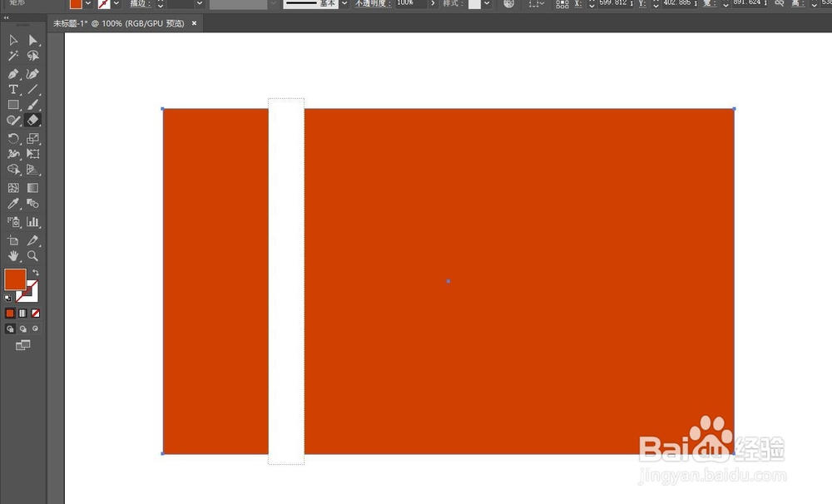The height and width of the screenshot is (504, 832).
Task: Set paint mode to Color
Action: pyautogui.click(x=9, y=313)
